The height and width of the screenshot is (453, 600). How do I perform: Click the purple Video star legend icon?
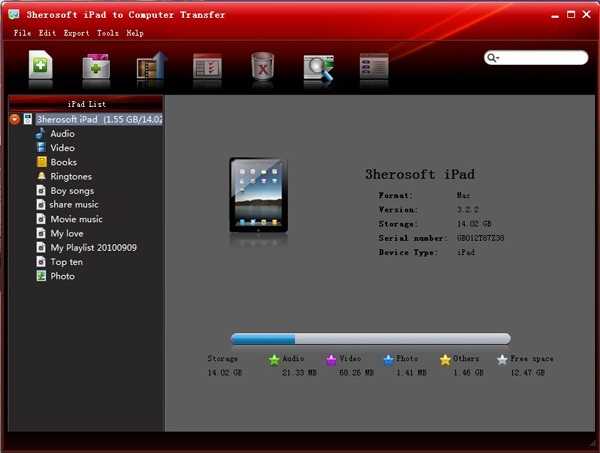pos(331,360)
